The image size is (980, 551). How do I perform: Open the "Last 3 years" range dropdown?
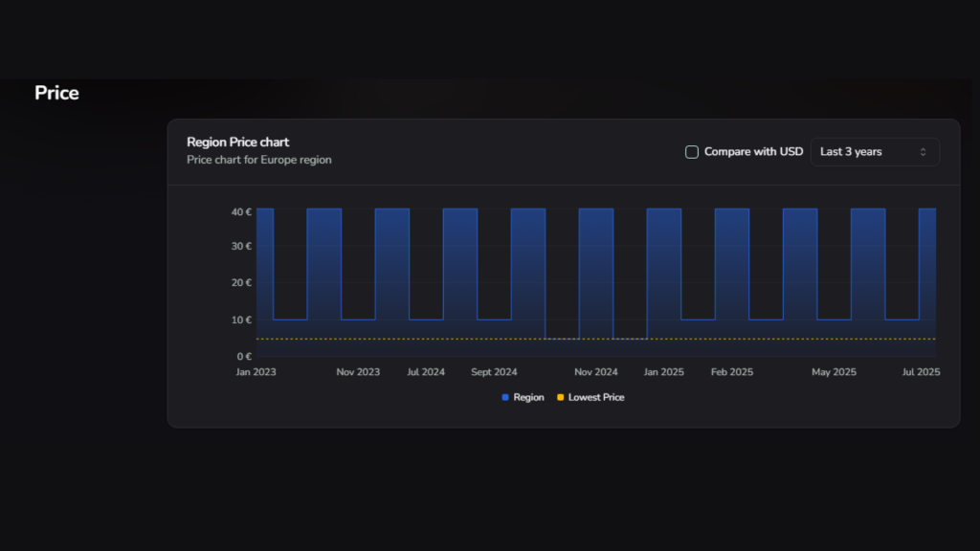(x=874, y=152)
